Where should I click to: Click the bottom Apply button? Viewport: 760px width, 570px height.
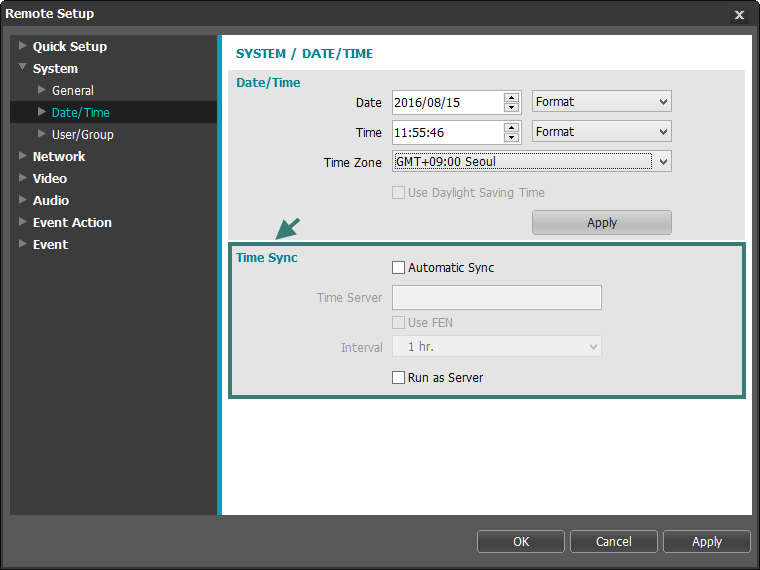coord(707,541)
